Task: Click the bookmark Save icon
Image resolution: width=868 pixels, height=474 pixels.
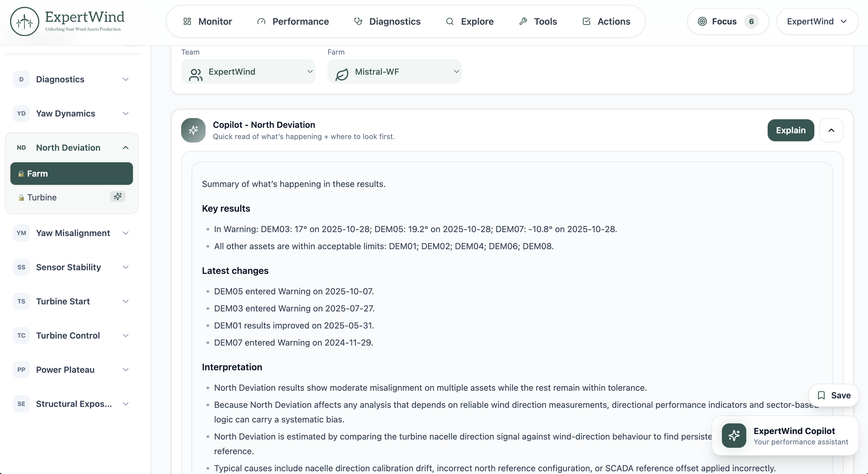Action: click(821, 395)
